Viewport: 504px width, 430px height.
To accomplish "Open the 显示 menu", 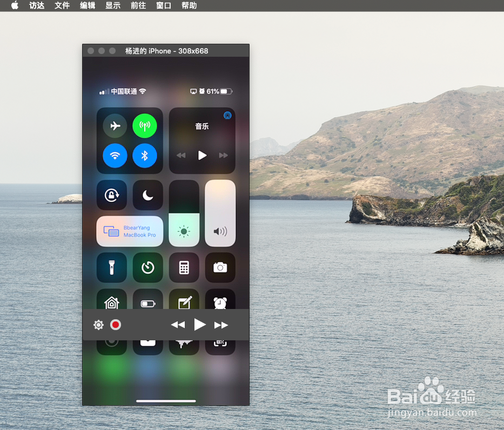I will click(x=113, y=5).
